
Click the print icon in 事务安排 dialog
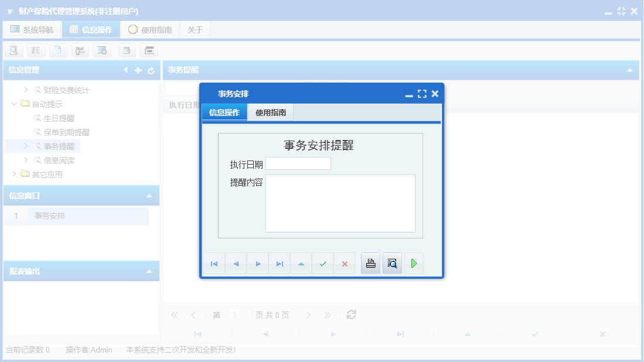click(x=370, y=263)
